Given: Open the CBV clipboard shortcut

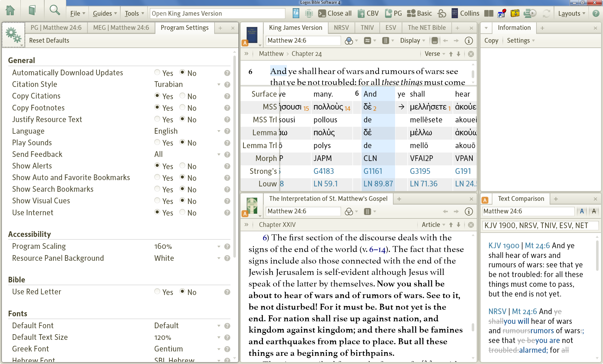Looking at the screenshot, I should point(368,13).
